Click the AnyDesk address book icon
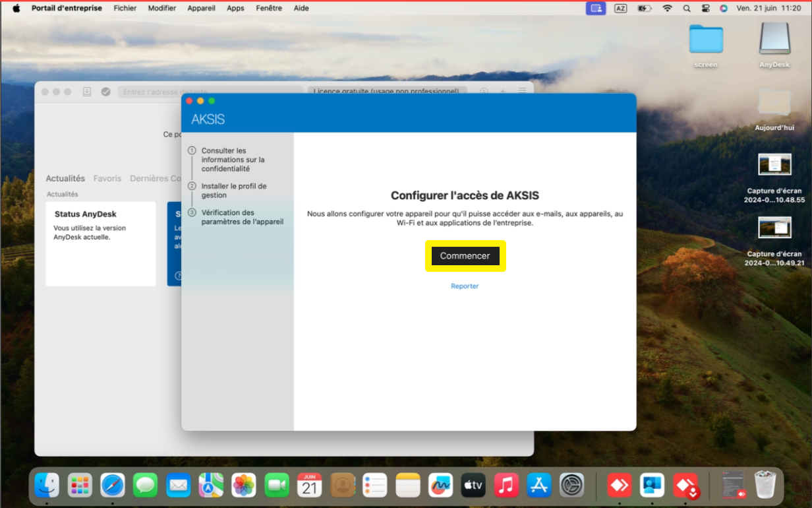 87,92
